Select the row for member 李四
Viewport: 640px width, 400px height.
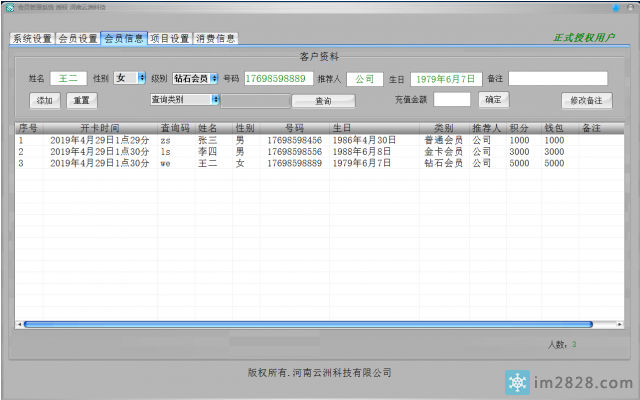[207, 152]
